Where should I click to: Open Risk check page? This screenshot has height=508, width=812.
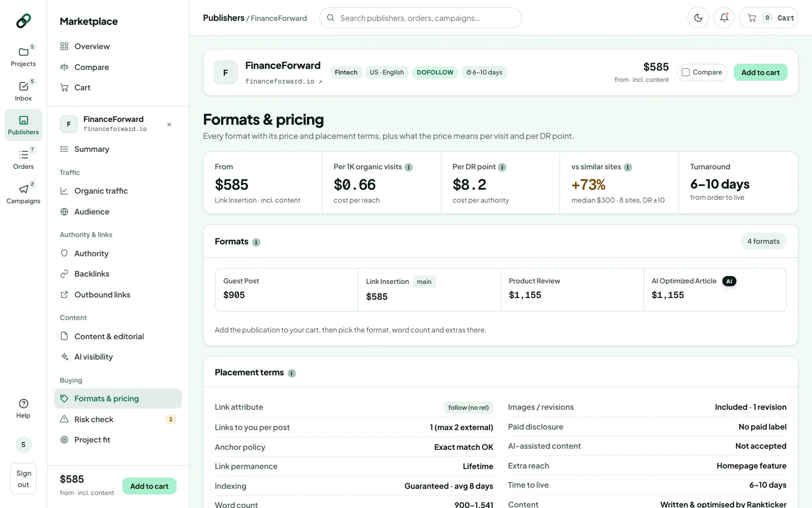click(118, 419)
